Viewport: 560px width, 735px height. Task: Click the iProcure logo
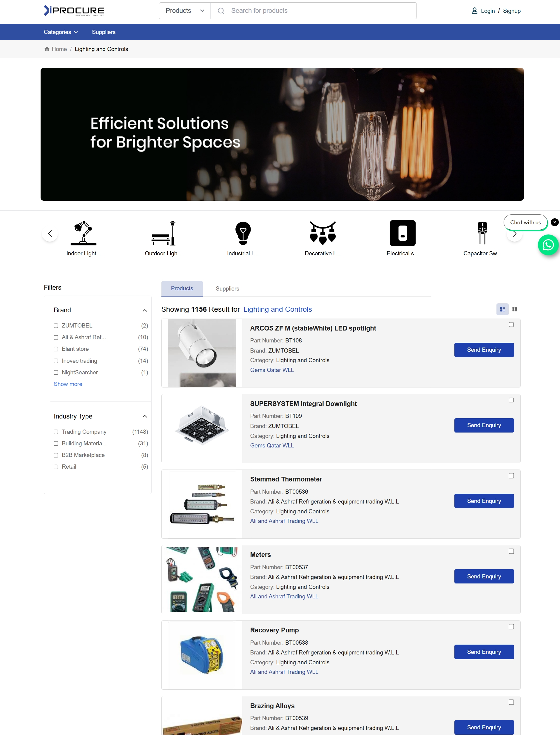pyautogui.click(x=74, y=11)
